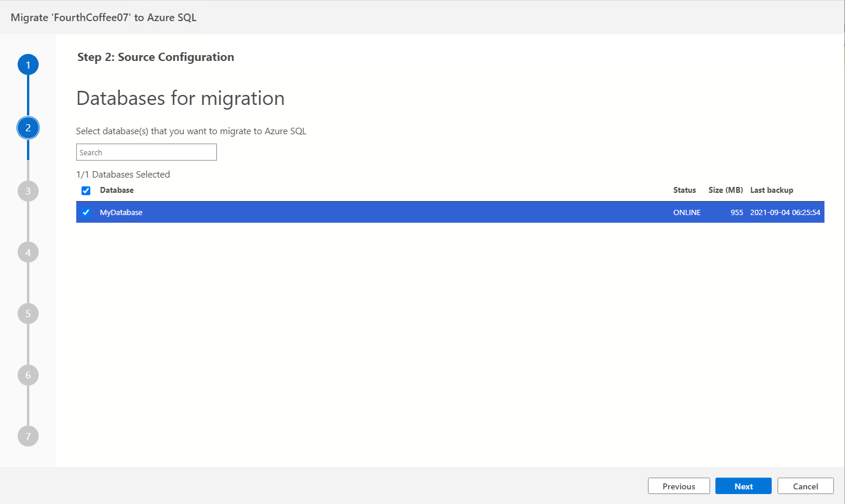Go back with the Previous button
The height and width of the screenshot is (504, 845).
coord(678,486)
